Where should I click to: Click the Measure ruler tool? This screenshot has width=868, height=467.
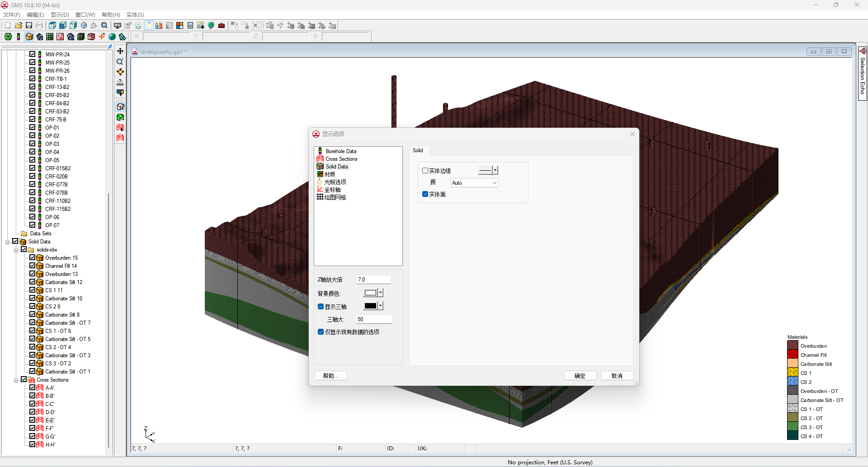coord(120,82)
